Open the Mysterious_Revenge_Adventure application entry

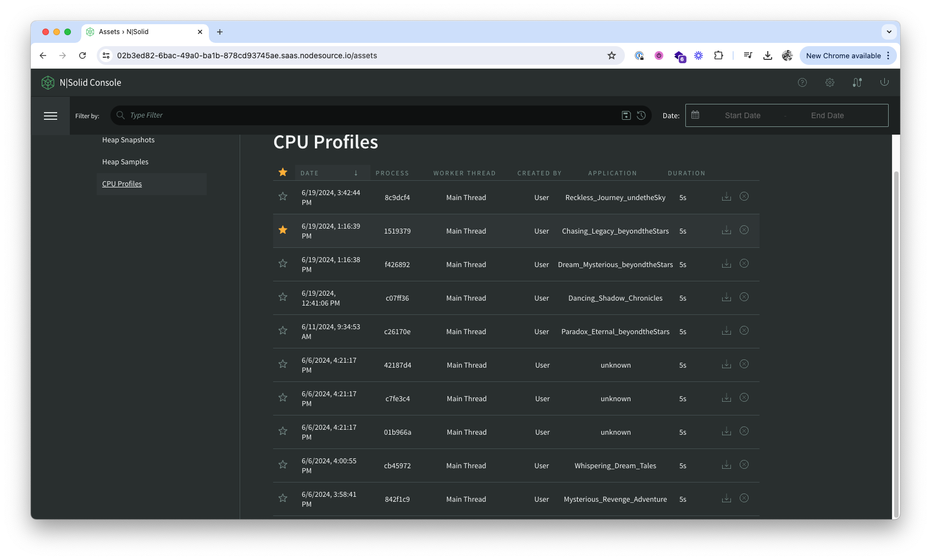coord(616,500)
